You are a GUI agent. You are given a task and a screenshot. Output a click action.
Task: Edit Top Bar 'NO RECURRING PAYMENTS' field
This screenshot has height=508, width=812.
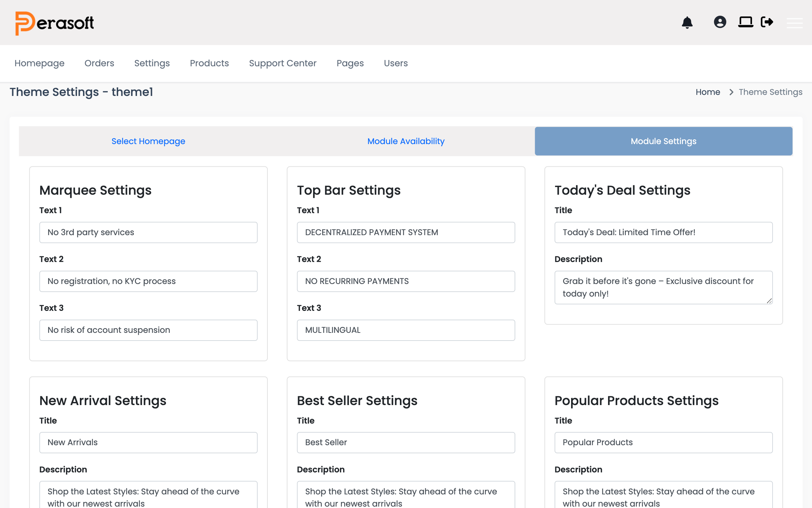[x=406, y=281]
